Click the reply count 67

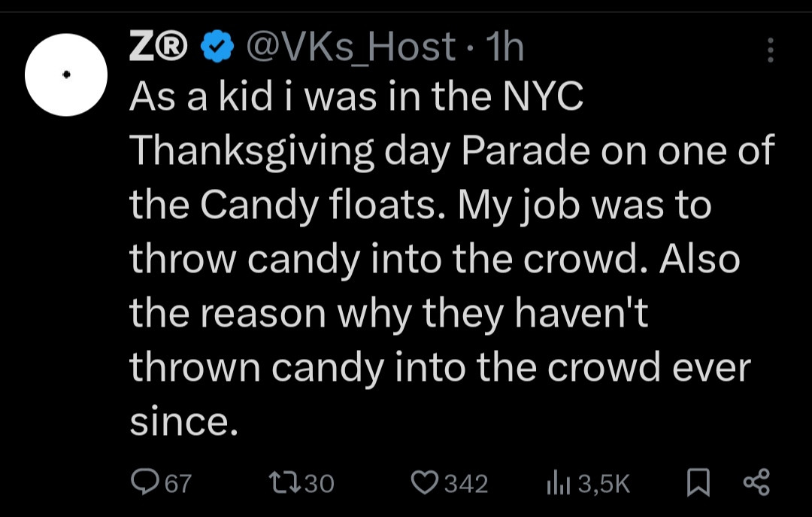click(x=178, y=483)
